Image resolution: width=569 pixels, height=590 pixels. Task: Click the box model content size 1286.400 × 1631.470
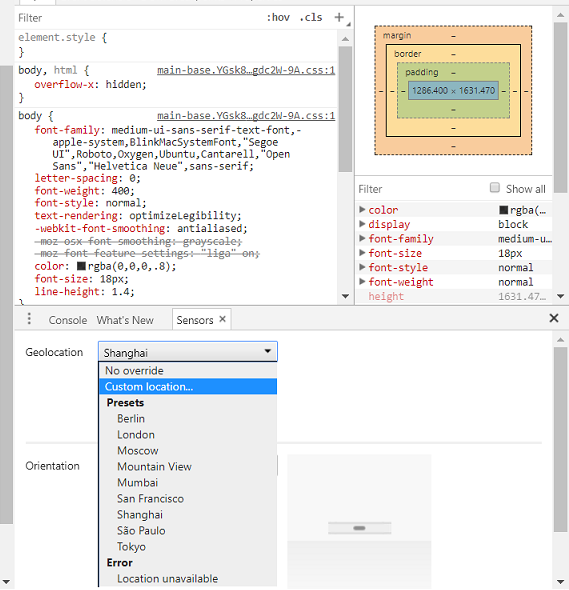click(453, 91)
